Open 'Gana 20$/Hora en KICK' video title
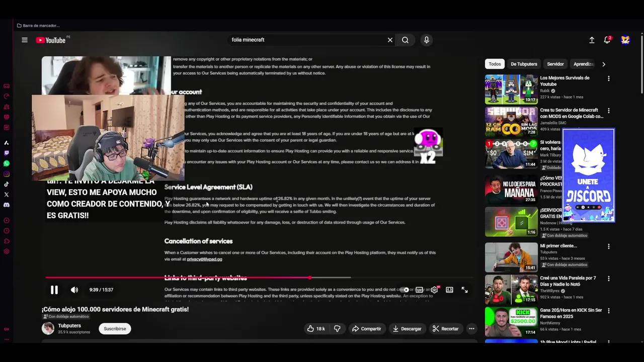Viewport: 644px width, 362px height. pyautogui.click(x=571, y=313)
